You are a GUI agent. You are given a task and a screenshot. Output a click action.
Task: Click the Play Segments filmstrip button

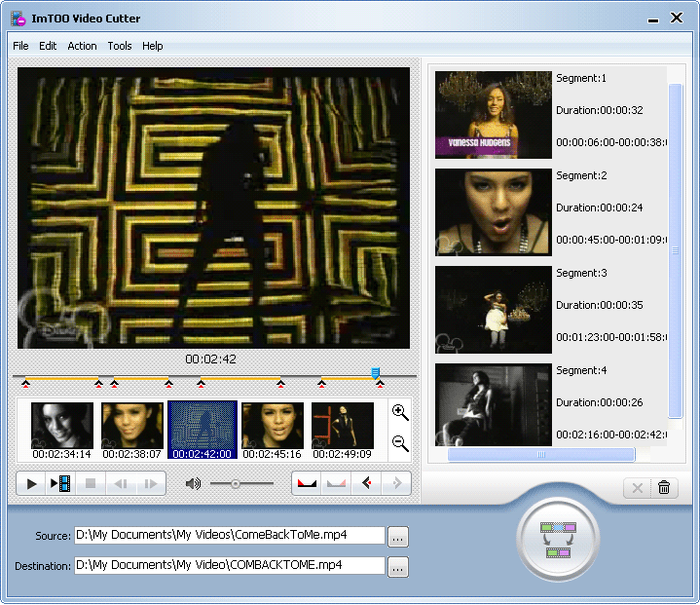coord(60,483)
